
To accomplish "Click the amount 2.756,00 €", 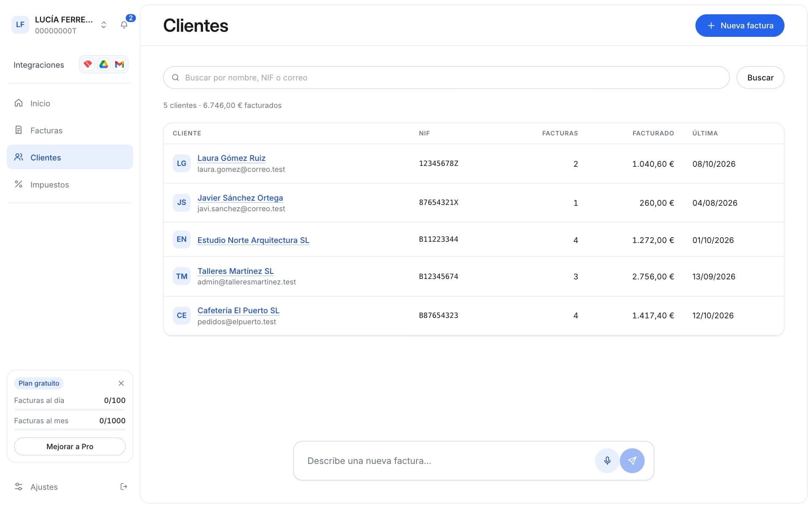I will pyautogui.click(x=653, y=276).
